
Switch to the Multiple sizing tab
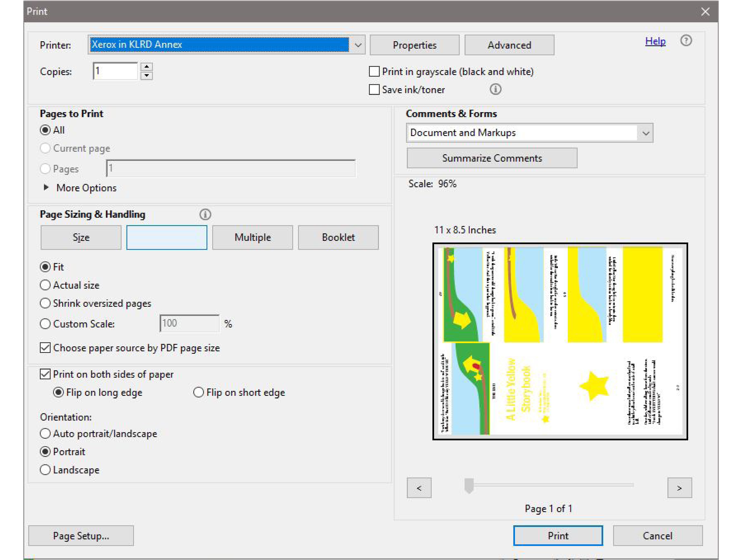pyautogui.click(x=253, y=237)
